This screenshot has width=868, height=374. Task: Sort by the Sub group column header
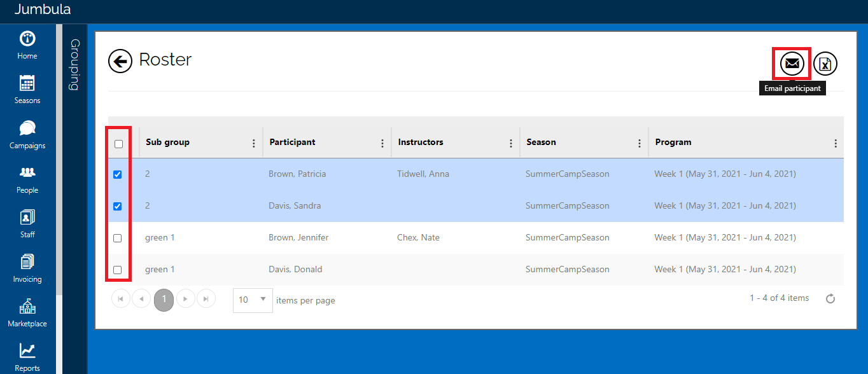[x=167, y=142]
